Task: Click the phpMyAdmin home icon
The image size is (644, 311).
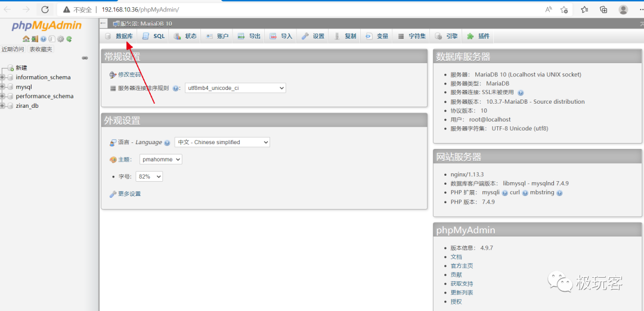Action: (x=26, y=39)
